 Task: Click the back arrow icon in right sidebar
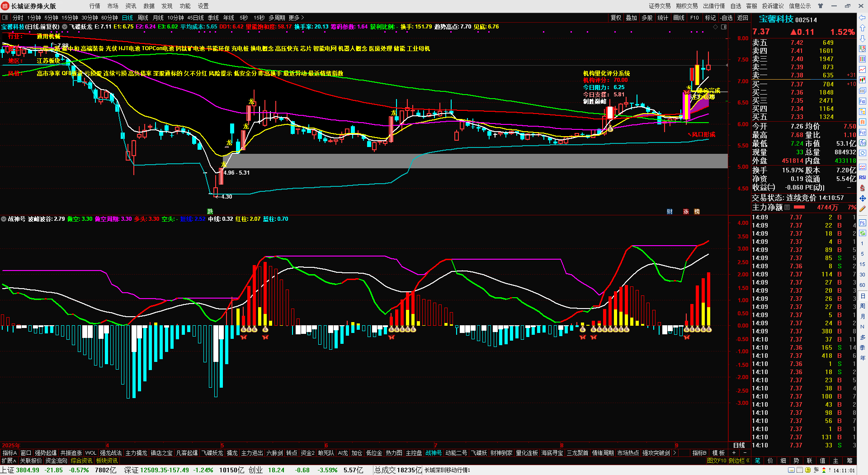[863, 18]
